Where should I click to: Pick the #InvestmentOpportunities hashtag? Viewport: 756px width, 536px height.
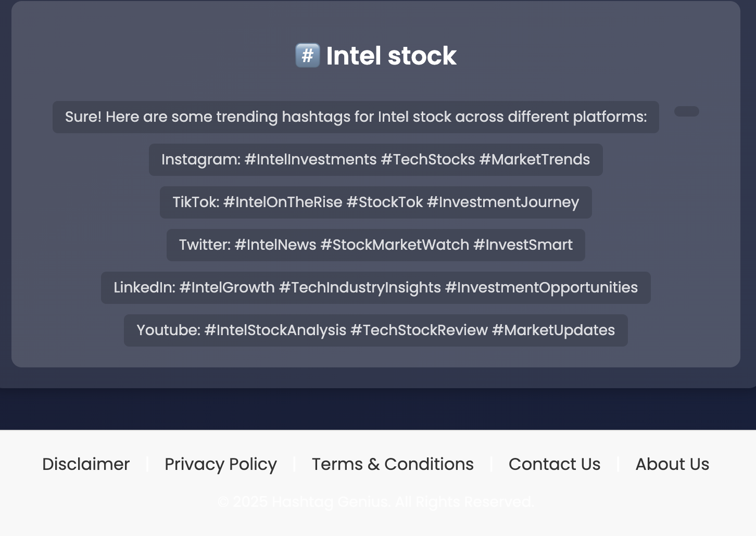coord(541,288)
